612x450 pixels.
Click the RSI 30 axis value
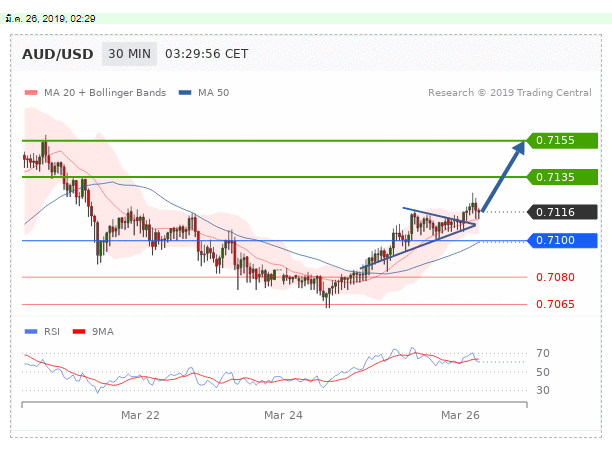(x=543, y=390)
